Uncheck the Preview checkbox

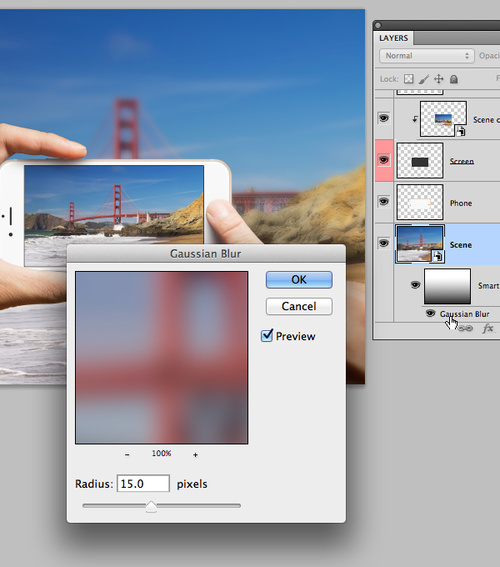pos(267,336)
